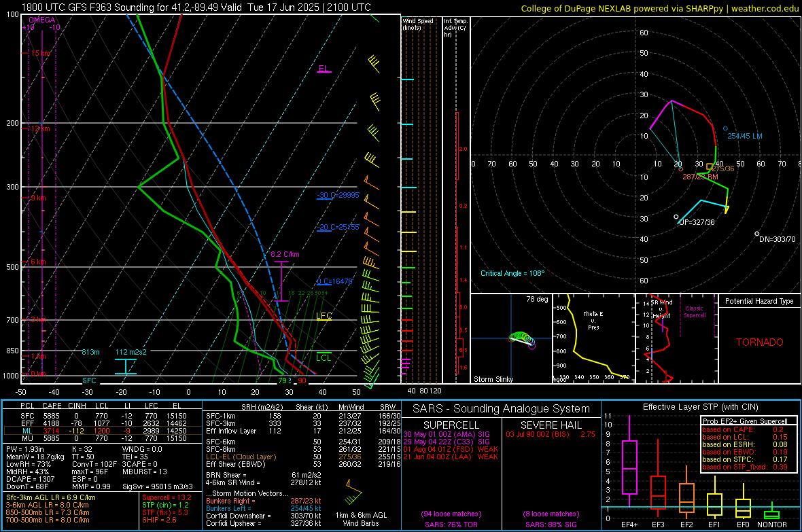Screen dimensions: 802x532
Task: Select the Eff Shear (EBWD) row
Action: [x=303, y=465]
